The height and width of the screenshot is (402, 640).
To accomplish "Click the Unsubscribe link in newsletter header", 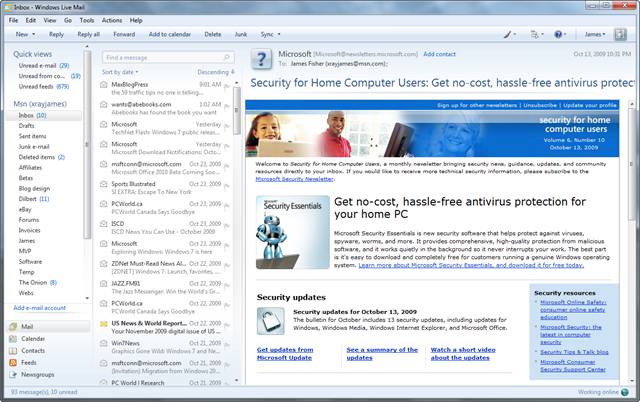I will click(x=540, y=105).
